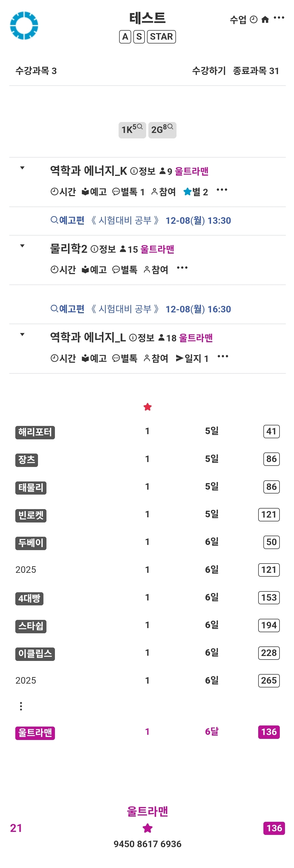Viewport: 294px width, 868px height.
Task: Click the magenta star under 울트라맨
Action: (x=147, y=828)
